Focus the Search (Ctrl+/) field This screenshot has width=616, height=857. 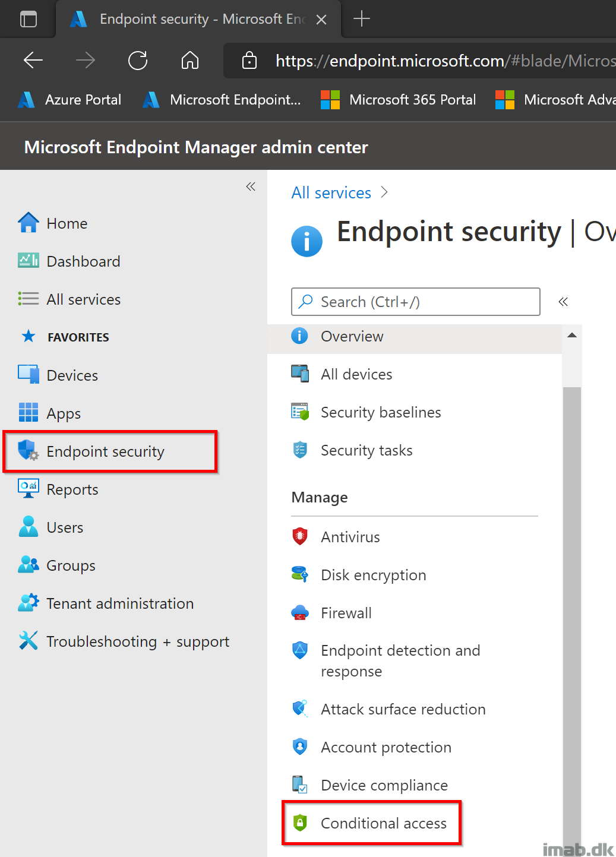[416, 302]
